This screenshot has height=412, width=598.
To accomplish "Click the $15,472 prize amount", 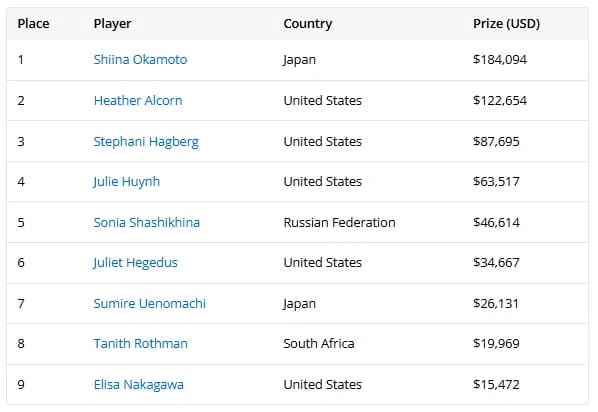I will 496,385.
